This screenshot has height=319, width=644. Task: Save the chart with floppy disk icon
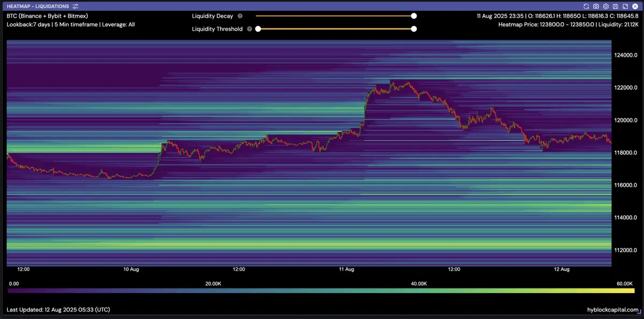(x=615, y=6)
